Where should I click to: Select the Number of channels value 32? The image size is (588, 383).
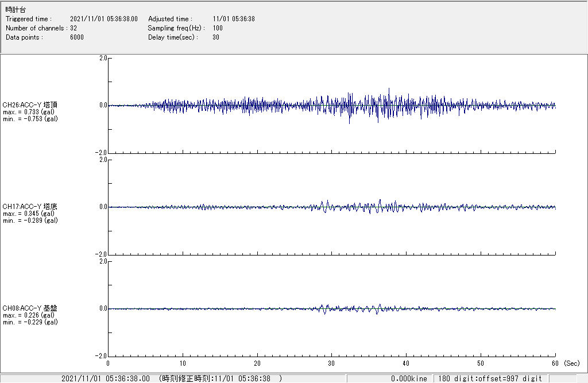tap(73, 28)
